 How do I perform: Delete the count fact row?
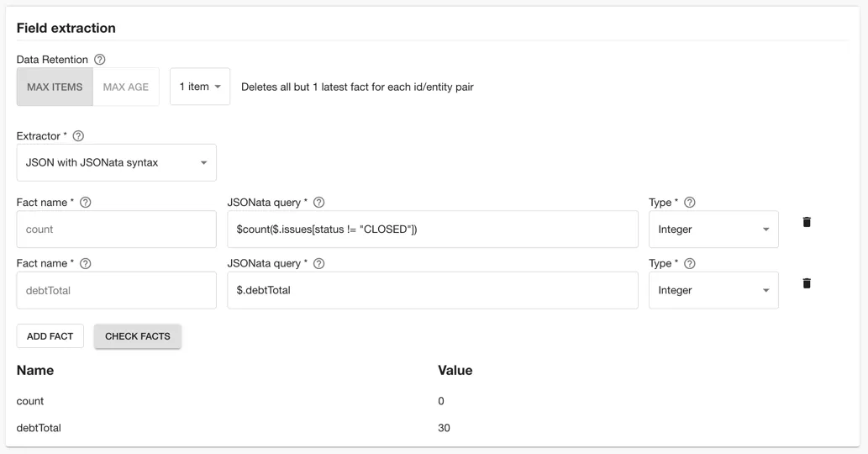coord(807,222)
